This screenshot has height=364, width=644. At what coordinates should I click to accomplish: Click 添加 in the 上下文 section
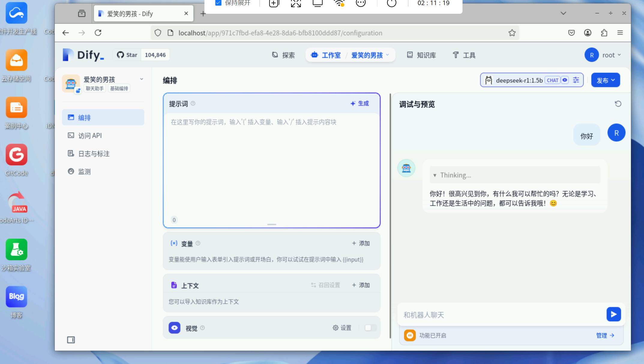[x=361, y=285]
